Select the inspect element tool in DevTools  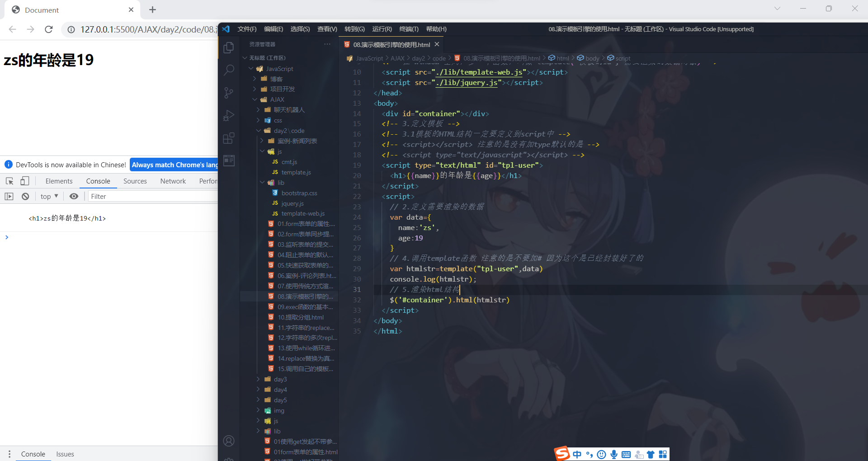[x=9, y=181]
